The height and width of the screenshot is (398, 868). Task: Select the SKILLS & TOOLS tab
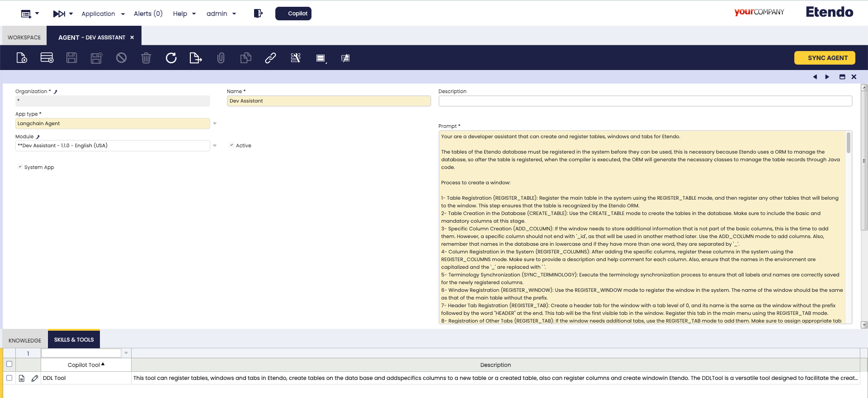(x=74, y=339)
